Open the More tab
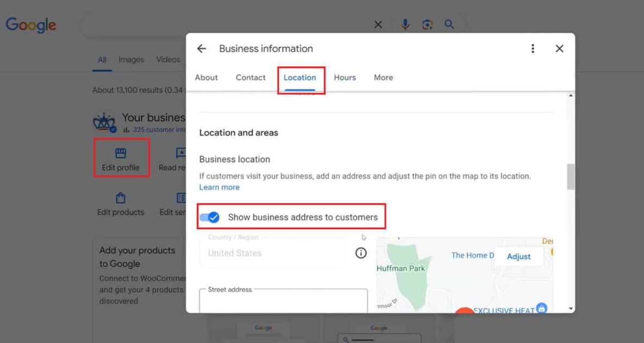This screenshot has height=343, width=644. 383,77
